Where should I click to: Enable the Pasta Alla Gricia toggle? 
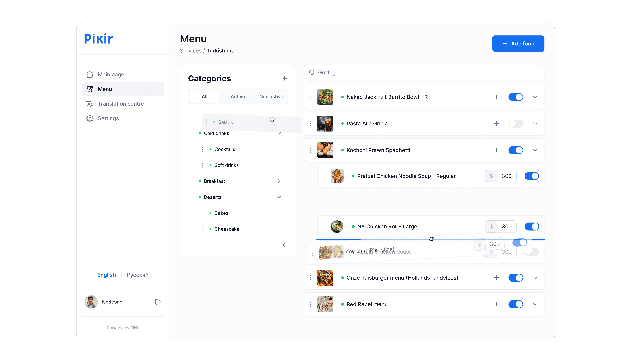tap(515, 124)
